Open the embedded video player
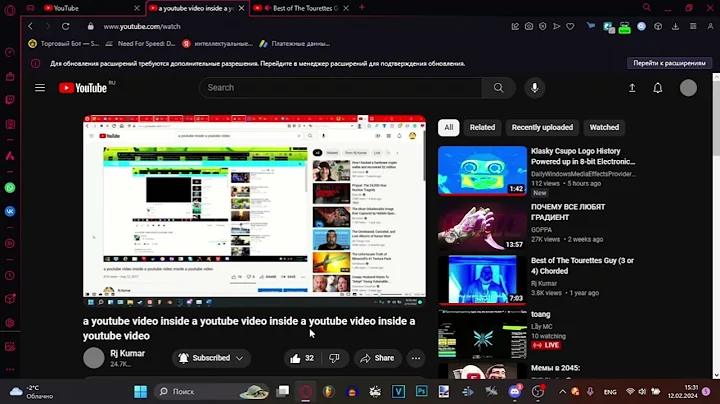 click(x=254, y=211)
